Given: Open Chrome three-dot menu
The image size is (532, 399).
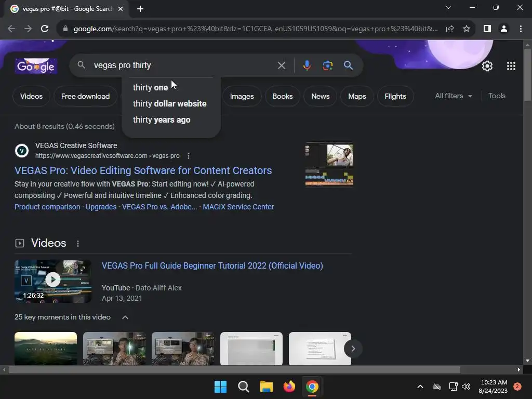Looking at the screenshot, I should click(x=521, y=29).
